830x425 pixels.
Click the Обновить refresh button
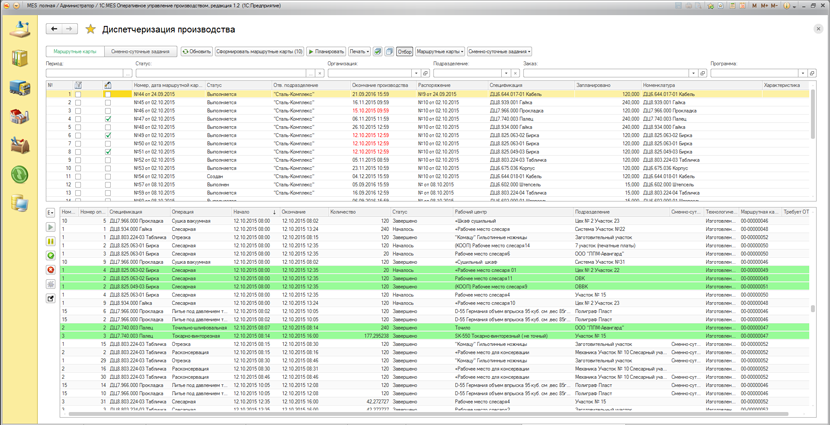pyautogui.click(x=197, y=51)
